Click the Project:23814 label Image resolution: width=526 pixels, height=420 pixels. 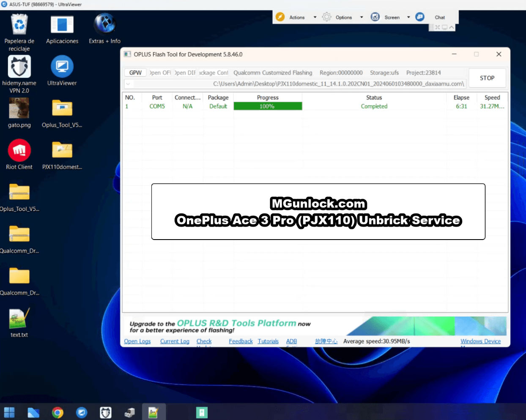[424, 73]
